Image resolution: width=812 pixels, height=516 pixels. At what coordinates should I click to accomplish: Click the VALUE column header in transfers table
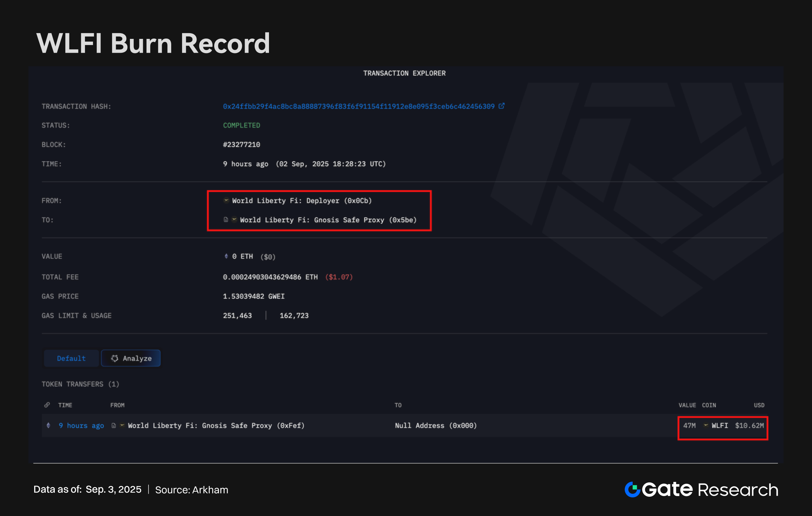coord(687,405)
